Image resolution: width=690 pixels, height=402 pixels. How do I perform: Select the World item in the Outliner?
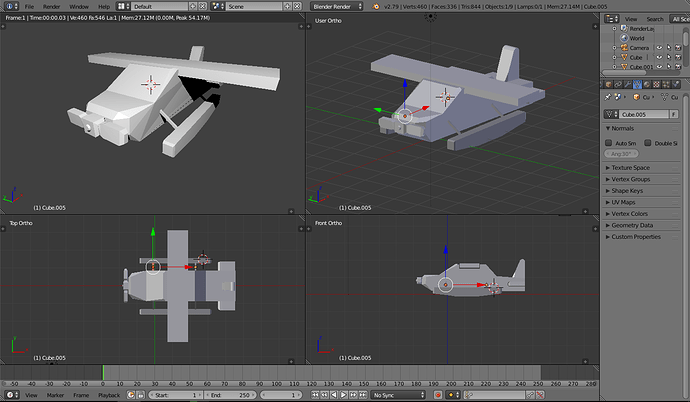(636, 38)
